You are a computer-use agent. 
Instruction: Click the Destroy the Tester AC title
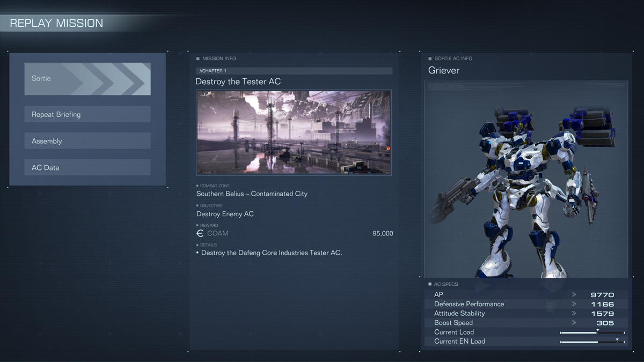(x=238, y=82)
